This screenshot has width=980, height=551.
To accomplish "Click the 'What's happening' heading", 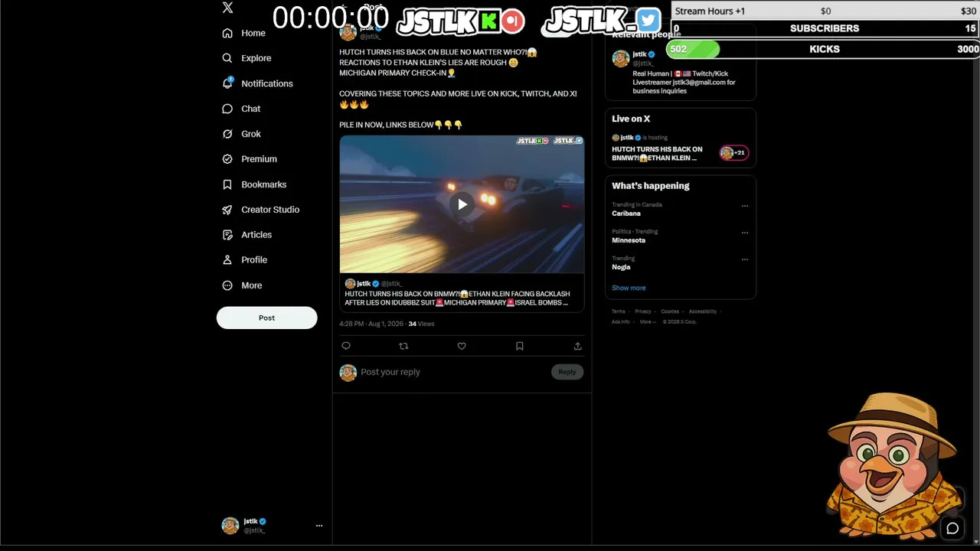I will [651, 186].
